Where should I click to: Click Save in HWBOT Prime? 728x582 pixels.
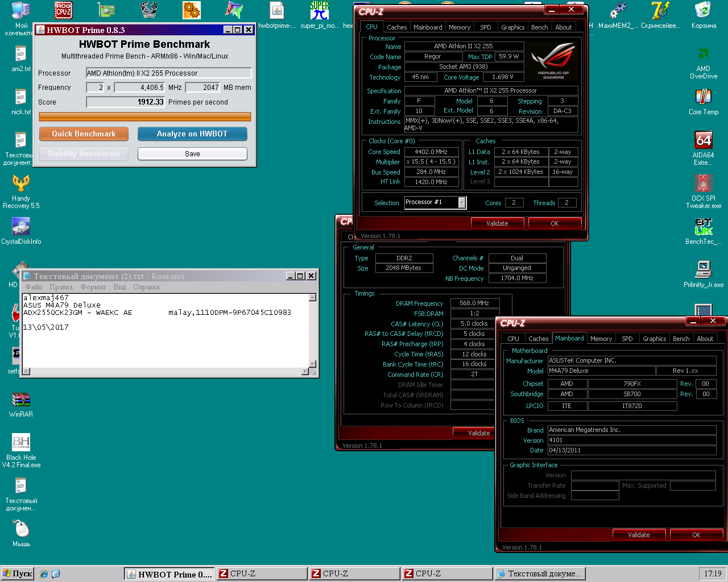click(x=192, y=154)
